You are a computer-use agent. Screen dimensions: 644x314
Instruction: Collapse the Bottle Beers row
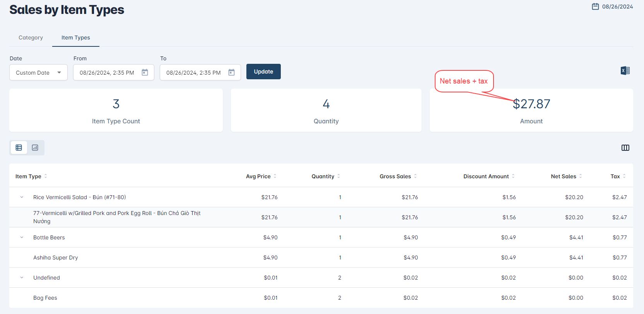pos(22,237)
